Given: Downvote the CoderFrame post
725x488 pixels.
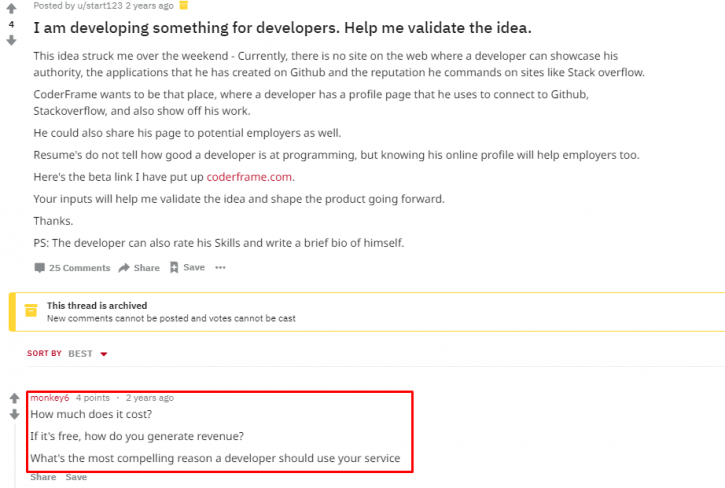Looking at the screenshot, I should coord(12,41).
